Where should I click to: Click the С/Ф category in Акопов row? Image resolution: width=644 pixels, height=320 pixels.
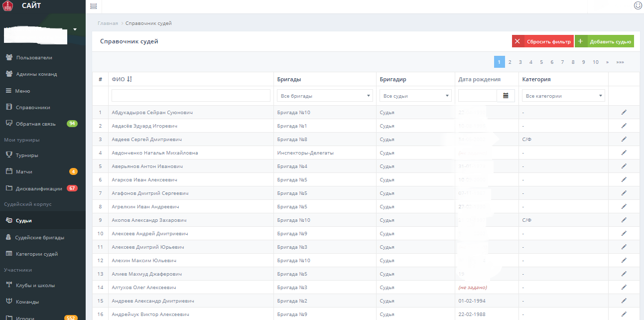click(x=527, y=220)
